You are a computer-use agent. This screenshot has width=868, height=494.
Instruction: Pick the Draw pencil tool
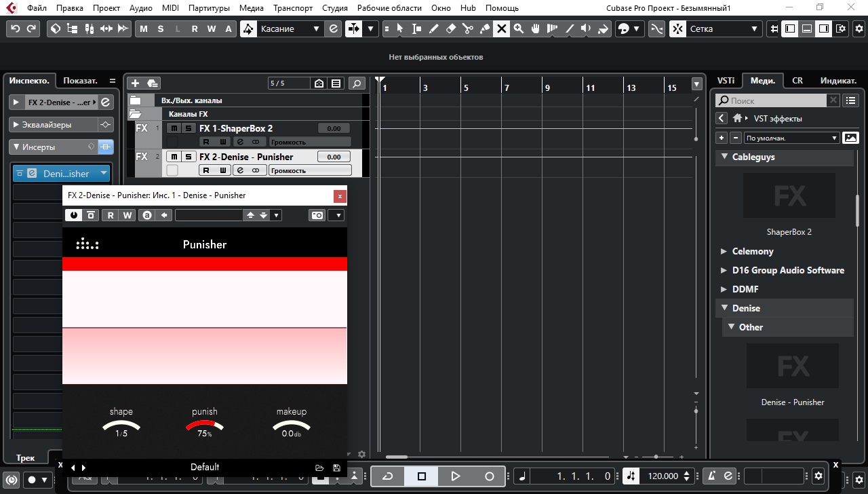434,28
